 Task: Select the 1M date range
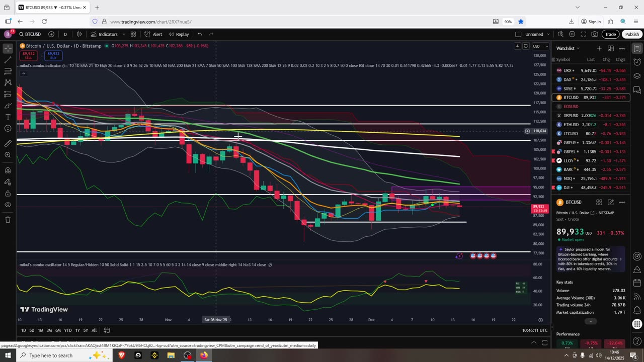[x=40, y=330]
